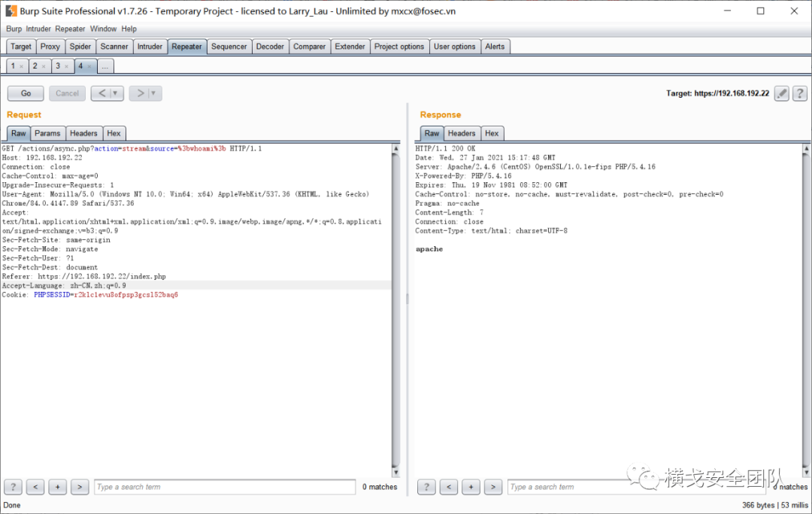Image resolution: width=812 pixels, height=514 pixels.
Task: Go back to previous request in history
Action: [101, 93]
